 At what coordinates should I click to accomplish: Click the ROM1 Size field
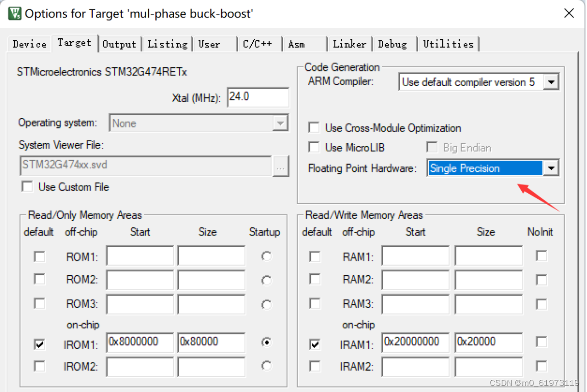coord(211,256)
